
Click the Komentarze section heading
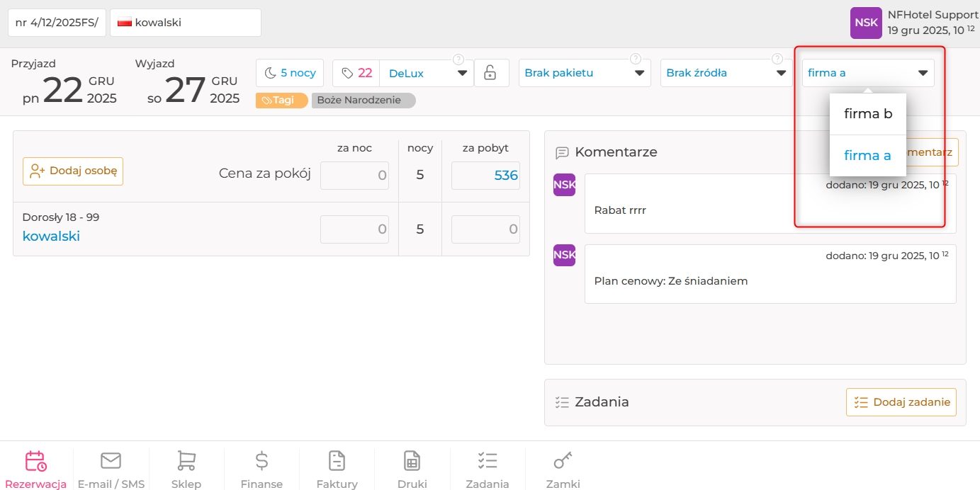[616, 152]
